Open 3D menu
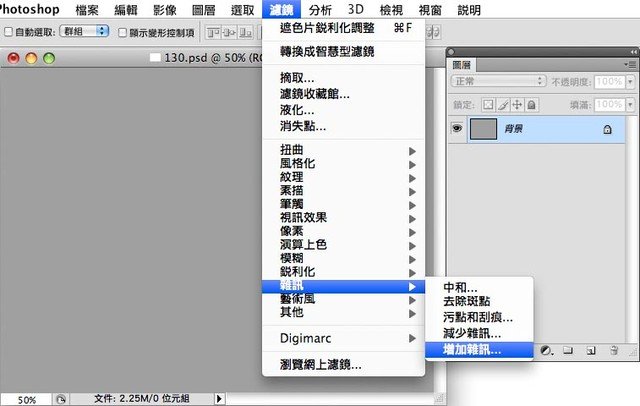This screenshot has height=406, width=640. [x=356, y=9]
